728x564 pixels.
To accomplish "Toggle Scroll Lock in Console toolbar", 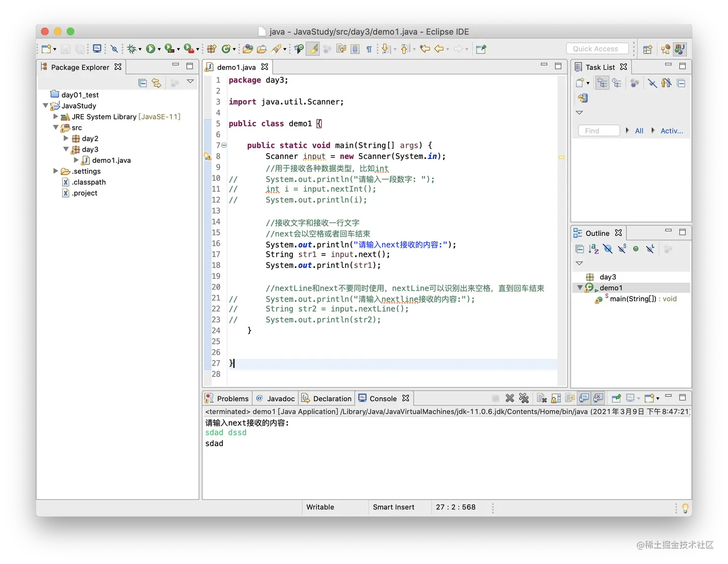I will 556,398.
